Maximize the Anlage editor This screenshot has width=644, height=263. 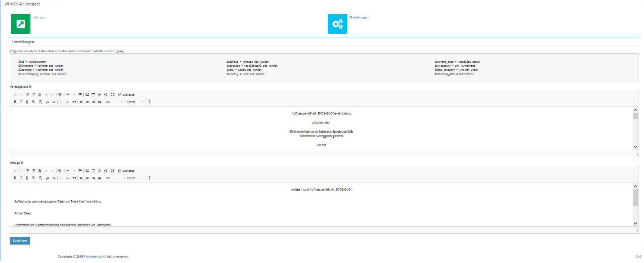[x=113, y=171]
